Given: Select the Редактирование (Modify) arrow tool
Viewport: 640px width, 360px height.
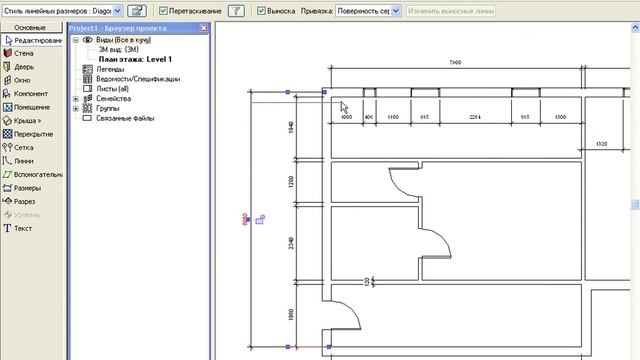Looking at the screenshot, I should click(x=33, y=40).
